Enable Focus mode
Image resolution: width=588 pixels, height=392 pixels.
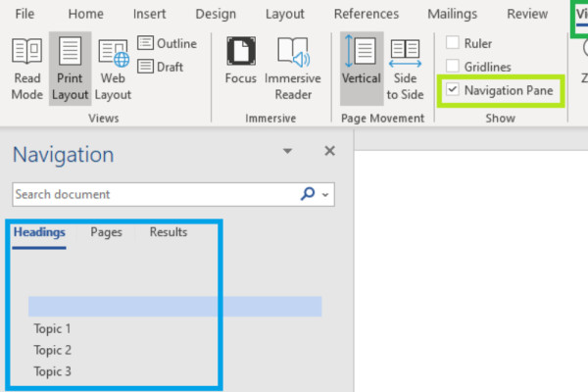pos(241,61)
